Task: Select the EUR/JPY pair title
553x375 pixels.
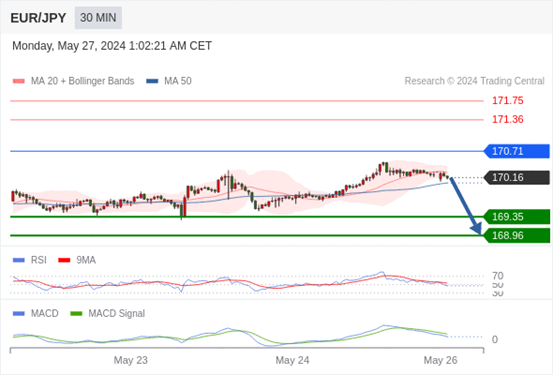Action: [x=38, y=18]
